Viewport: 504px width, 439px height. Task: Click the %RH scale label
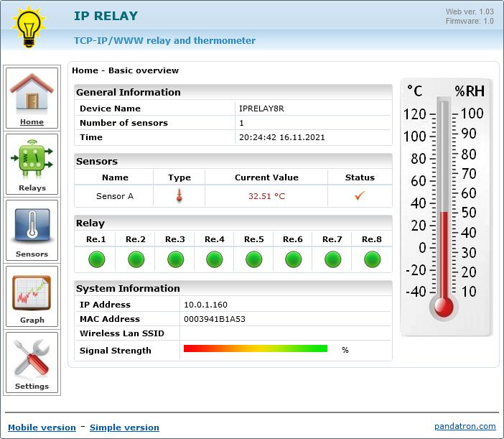coord(470,91)
